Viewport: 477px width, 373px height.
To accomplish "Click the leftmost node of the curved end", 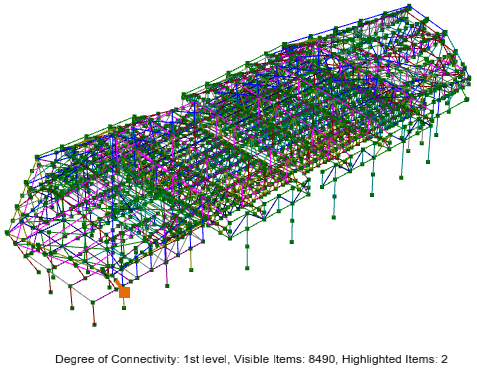I will tap(7, 232).
